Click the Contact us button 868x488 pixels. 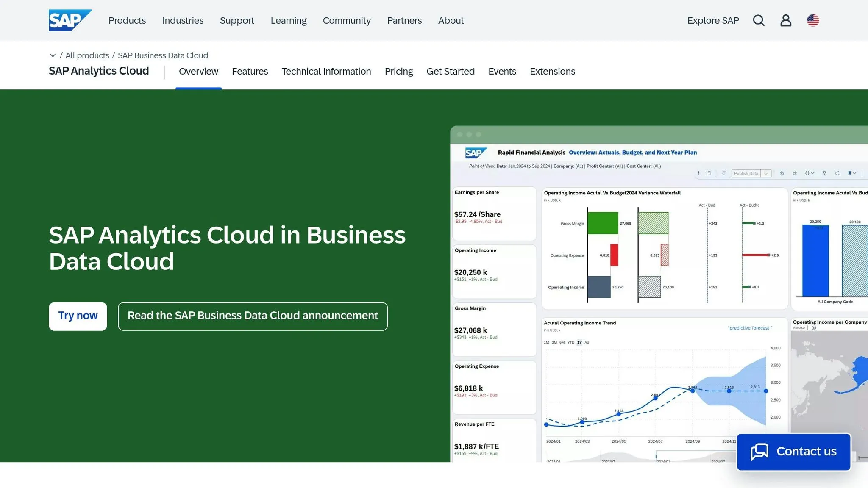coord(793,452)
